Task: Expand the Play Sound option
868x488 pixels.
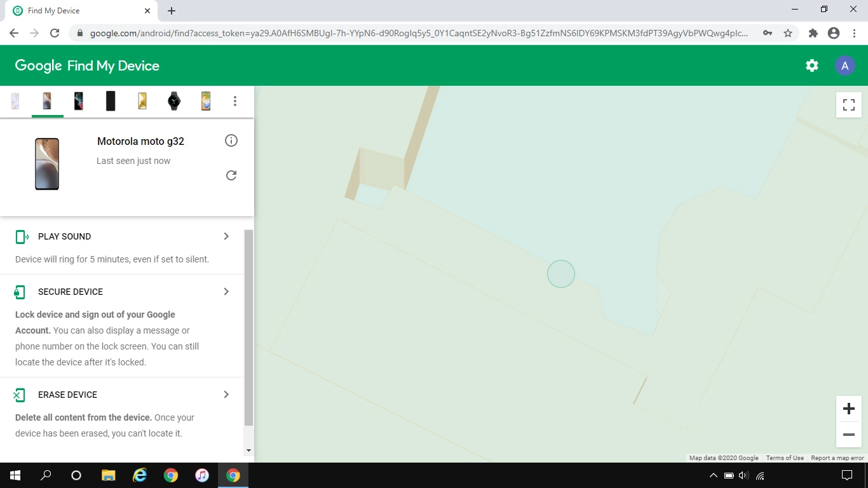Action: click(226, 236)
